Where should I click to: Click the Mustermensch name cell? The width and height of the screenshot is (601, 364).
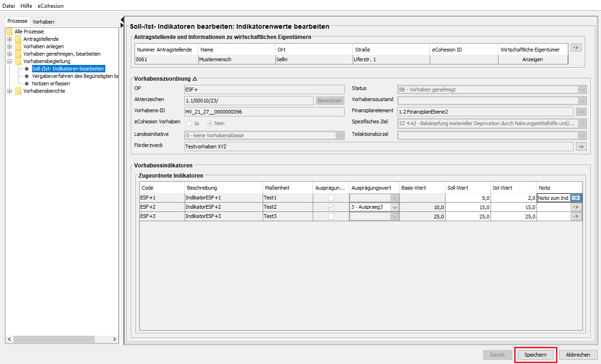pos(237,59)
